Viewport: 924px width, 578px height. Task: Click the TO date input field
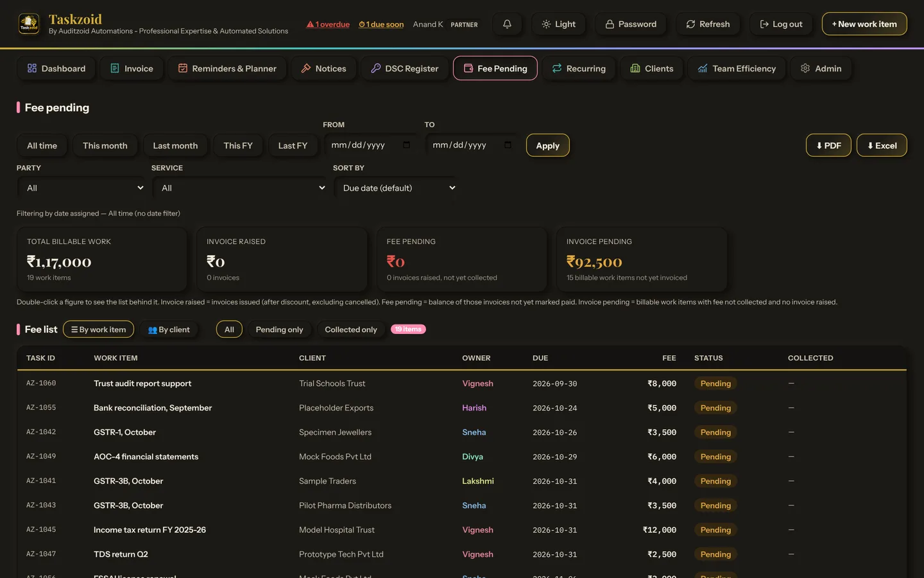click(472, 145)
